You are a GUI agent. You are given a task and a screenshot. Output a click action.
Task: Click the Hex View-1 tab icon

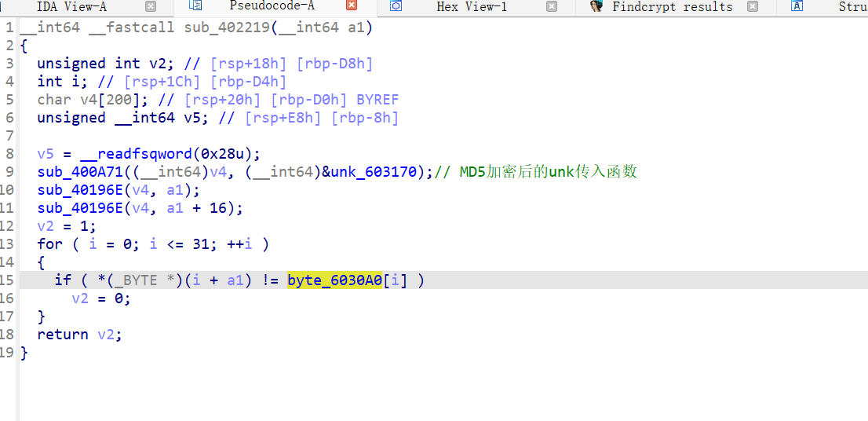click(x=396, y=6)
